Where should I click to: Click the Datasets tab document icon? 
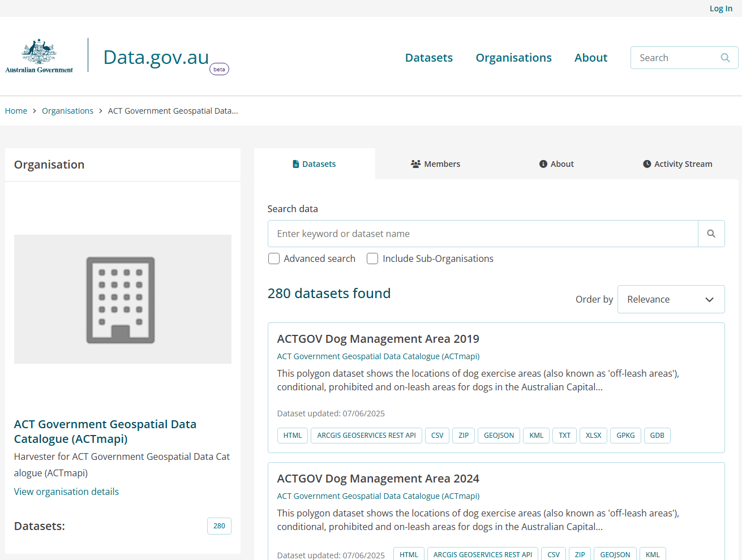tap(295, 164)
